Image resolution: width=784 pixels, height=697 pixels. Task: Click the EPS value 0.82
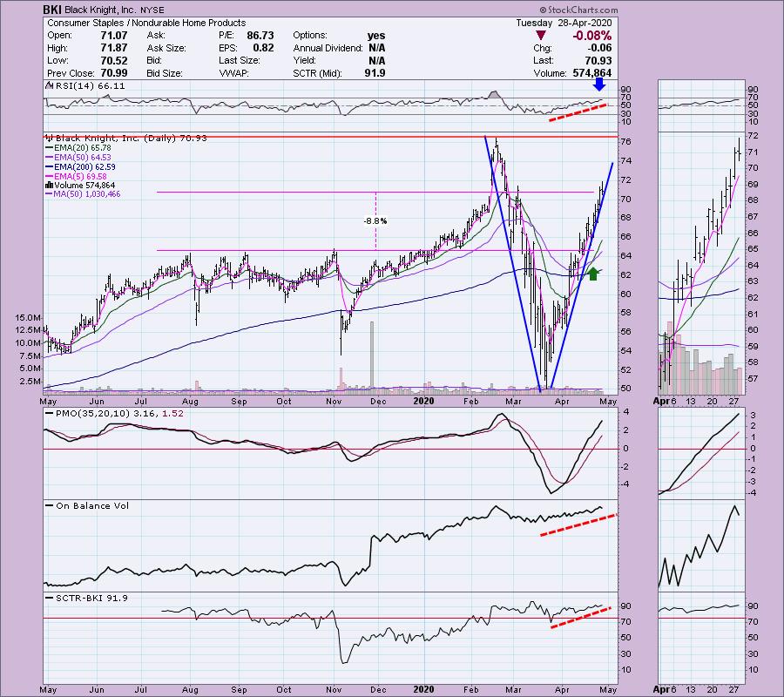263,48
